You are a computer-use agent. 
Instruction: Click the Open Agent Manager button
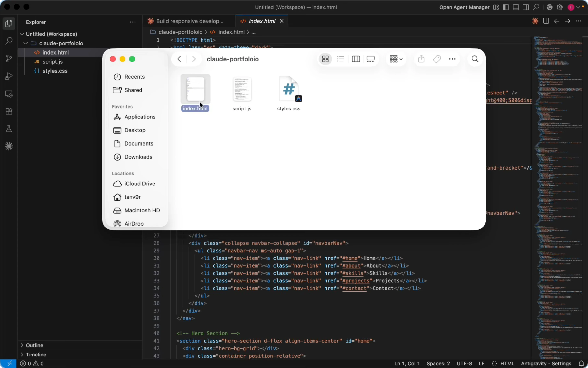click(x=464, y=7)
